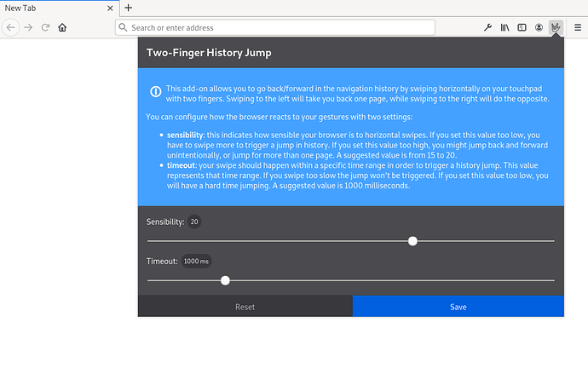Click the forward navigation arrow

[x=28, y=27]
